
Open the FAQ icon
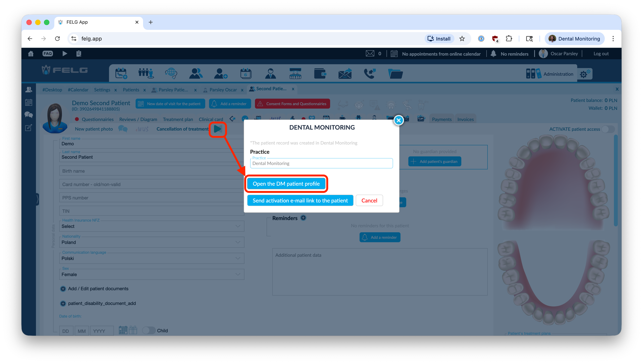47,54
